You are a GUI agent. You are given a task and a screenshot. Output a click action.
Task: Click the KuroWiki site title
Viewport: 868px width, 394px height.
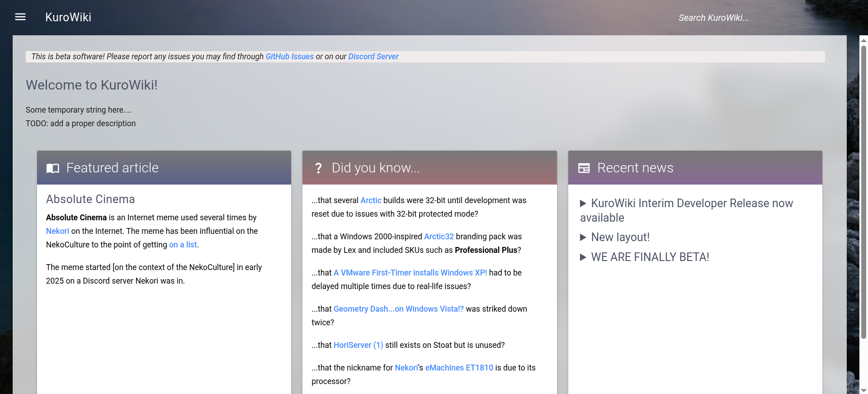click(68, 17)
